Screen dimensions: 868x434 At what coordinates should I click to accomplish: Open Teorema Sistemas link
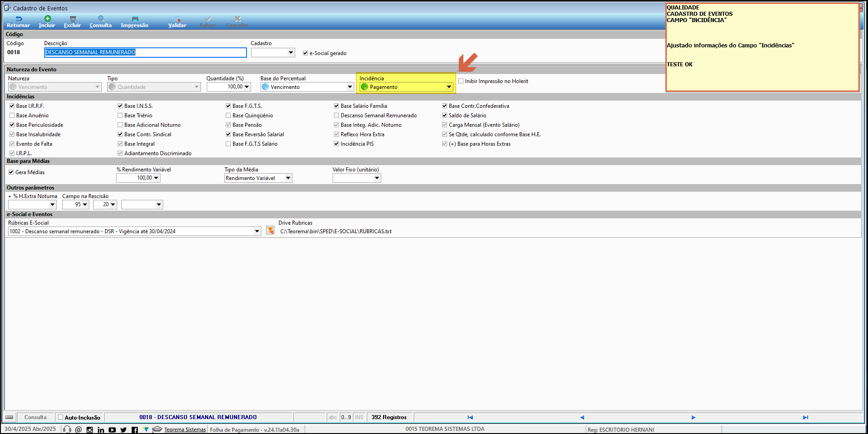pyautogui.click(x=185, y=429)
